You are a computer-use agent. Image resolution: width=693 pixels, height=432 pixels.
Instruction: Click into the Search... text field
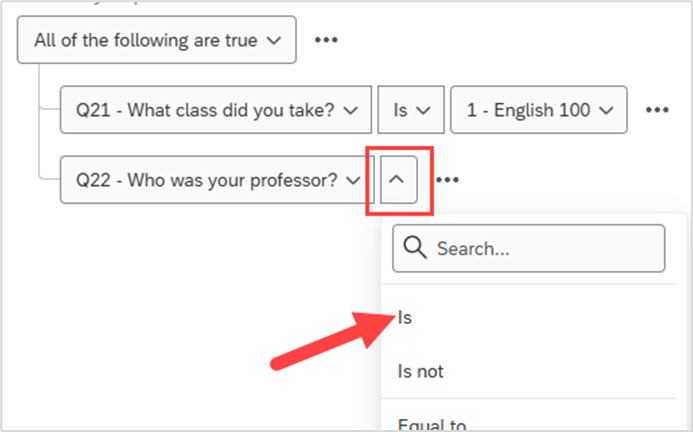pos(529,248)
